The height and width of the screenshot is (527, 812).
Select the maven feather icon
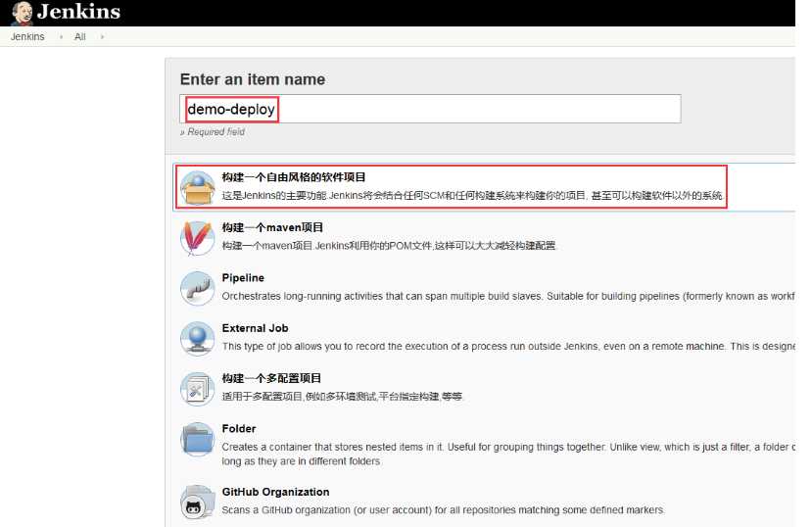click(x=197, y=238)
